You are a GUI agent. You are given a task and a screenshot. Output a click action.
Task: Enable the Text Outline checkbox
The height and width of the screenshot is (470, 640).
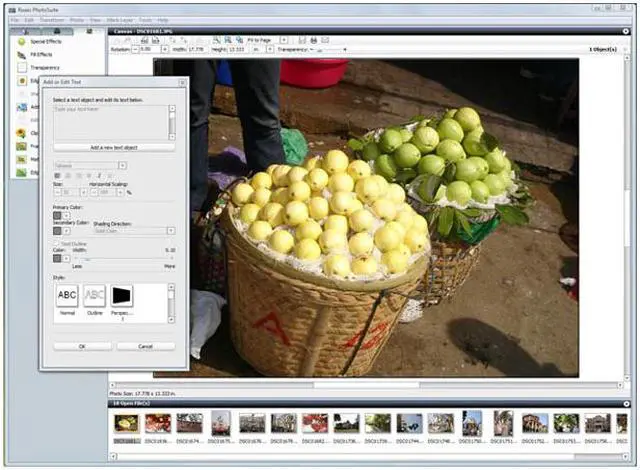57,243
